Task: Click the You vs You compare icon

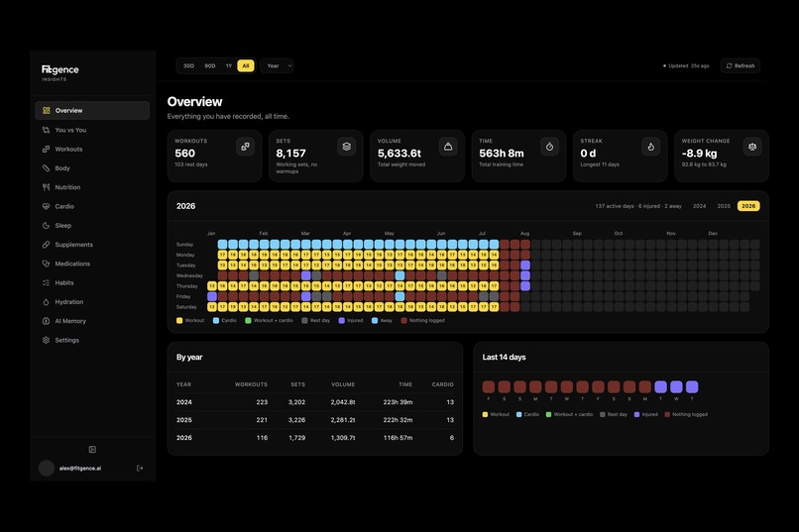Action: [x=46, y=130]
